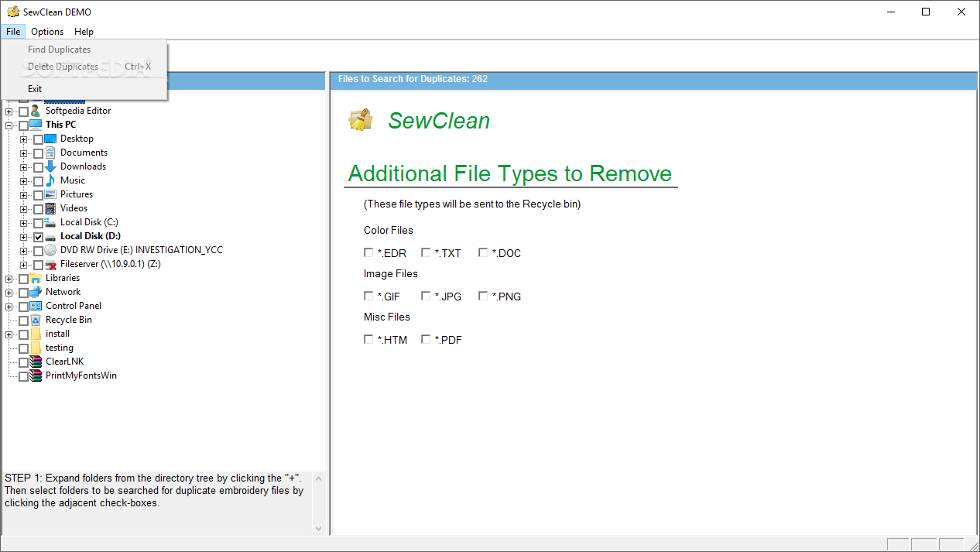Check the Desktop folder checkbox

pos(39,139)
